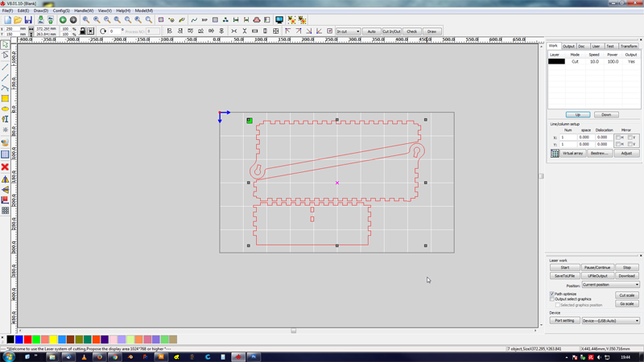
Task: Click the Down layer button
Action: [x=606, y=114]
